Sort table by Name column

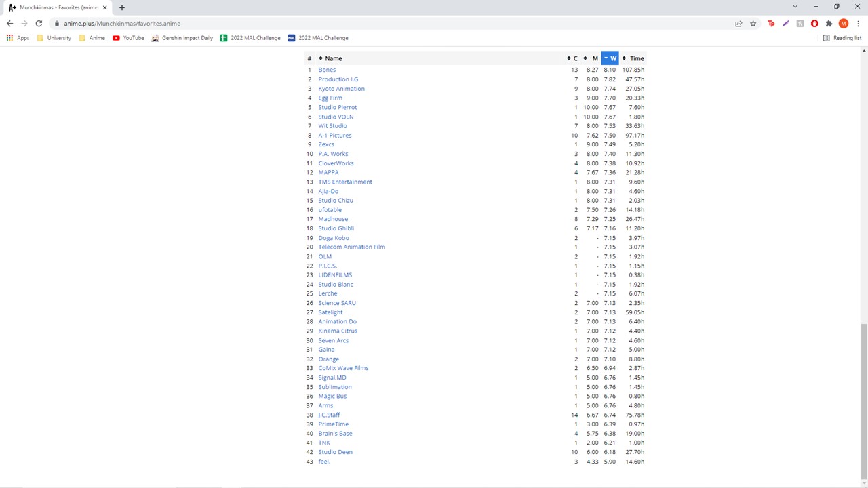tap(333, 58)
